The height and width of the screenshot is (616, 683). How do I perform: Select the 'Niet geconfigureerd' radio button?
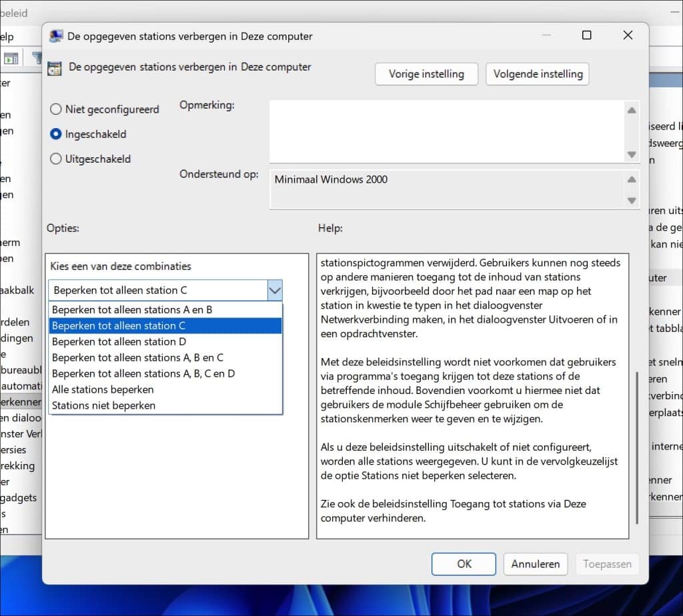[56, 109]
